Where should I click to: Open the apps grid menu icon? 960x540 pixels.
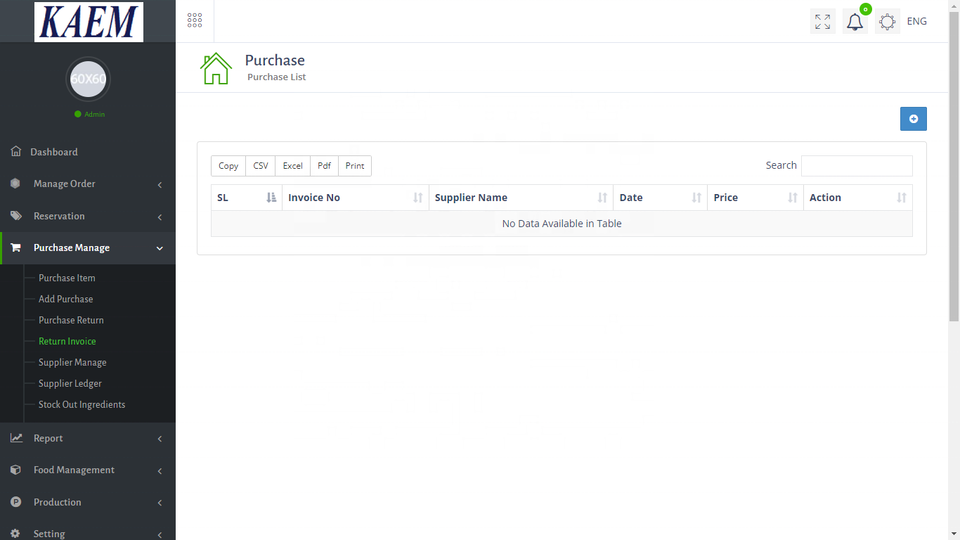[x=195, y=20]
